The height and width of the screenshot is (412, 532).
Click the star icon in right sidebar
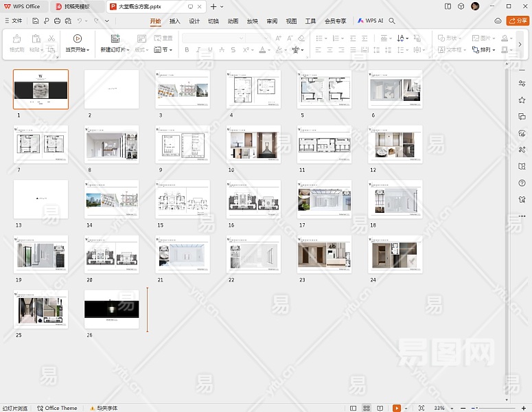pos(522,100)
